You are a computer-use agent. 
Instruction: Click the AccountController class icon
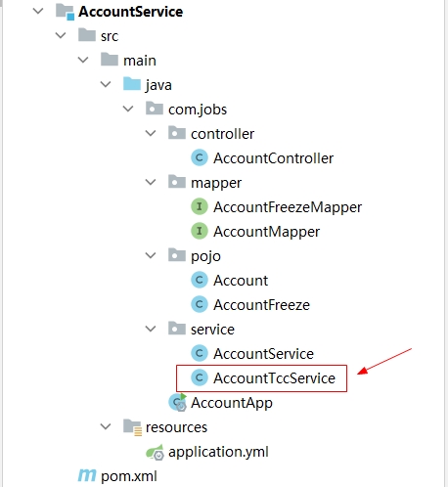coord(200,158)
